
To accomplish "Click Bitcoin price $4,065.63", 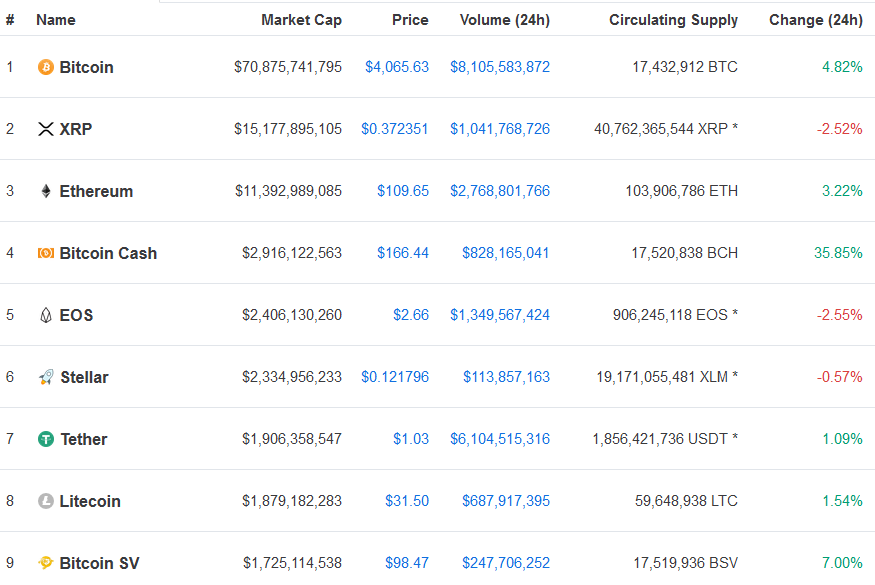I will click(397, 67).
